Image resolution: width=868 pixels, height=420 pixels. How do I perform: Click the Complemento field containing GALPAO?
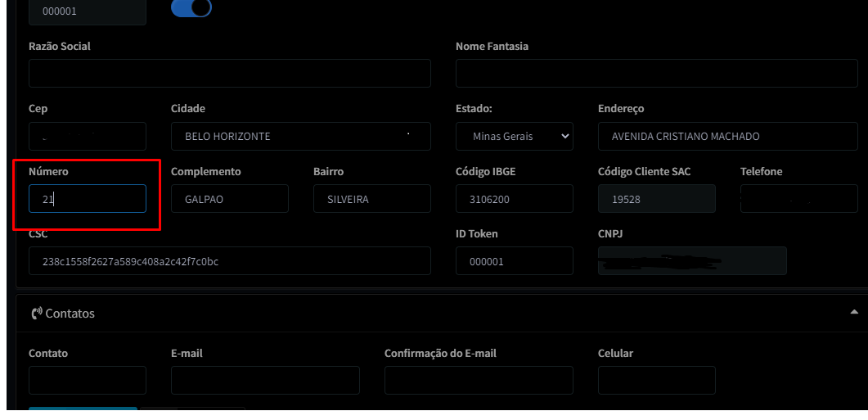point(230,198)
